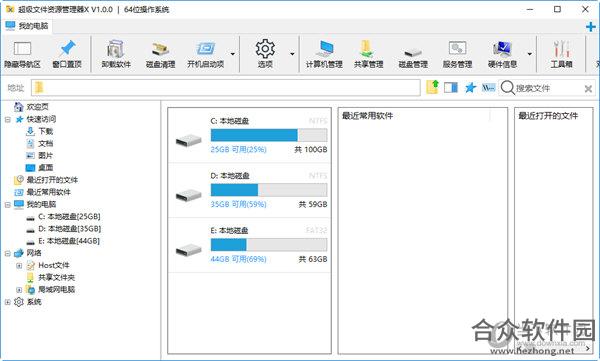Click the address input field
Image resolution: width=600 pixels, height=361 pixels.
coord(226,88)
